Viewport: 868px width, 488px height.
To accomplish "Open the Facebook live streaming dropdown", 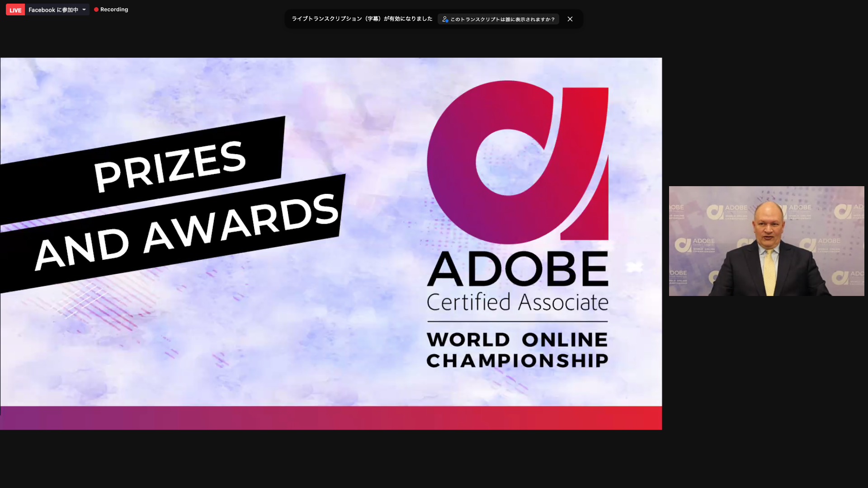I will (57, 9).
